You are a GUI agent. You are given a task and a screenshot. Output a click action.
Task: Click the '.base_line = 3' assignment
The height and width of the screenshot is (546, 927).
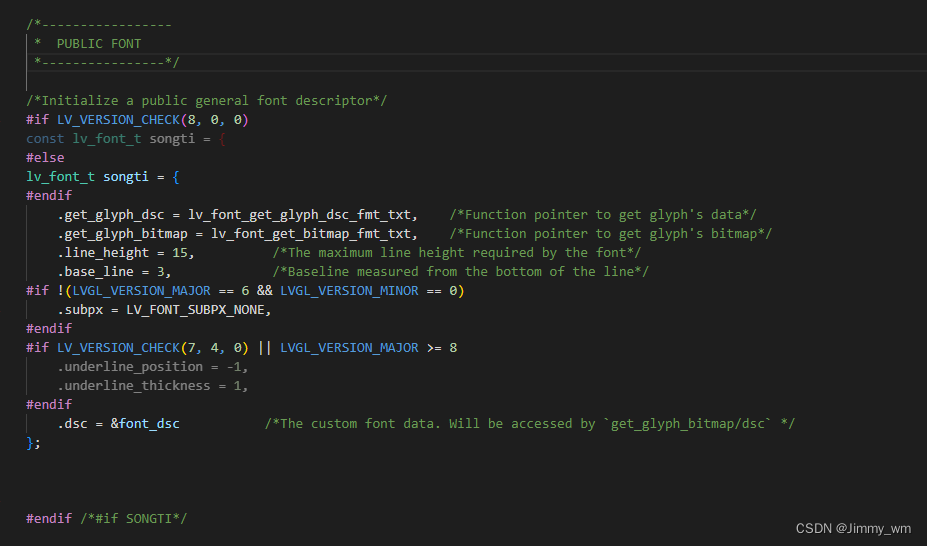click(x=114, y=272)
